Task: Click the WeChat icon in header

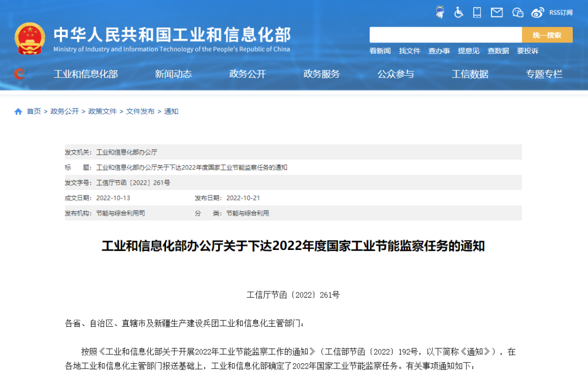Action: pos(517,12)
